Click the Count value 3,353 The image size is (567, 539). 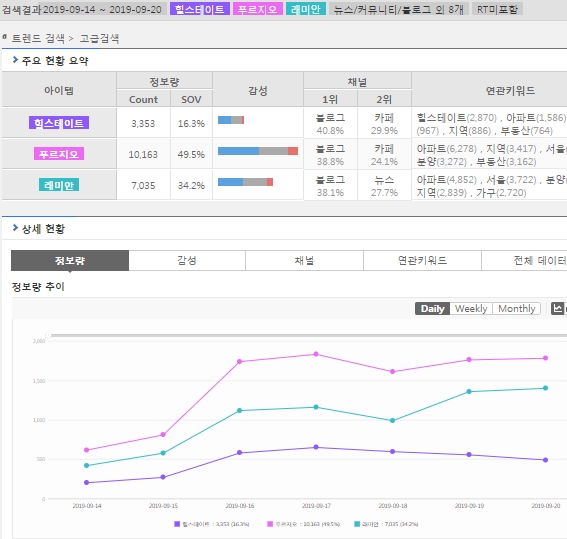[x=143, y=124]
